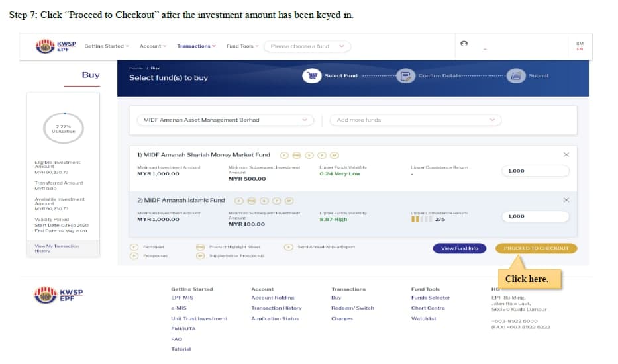Switch language to EN
This screenshot has width=618, height=364.
pyautogui.click(x=580, y=49)
